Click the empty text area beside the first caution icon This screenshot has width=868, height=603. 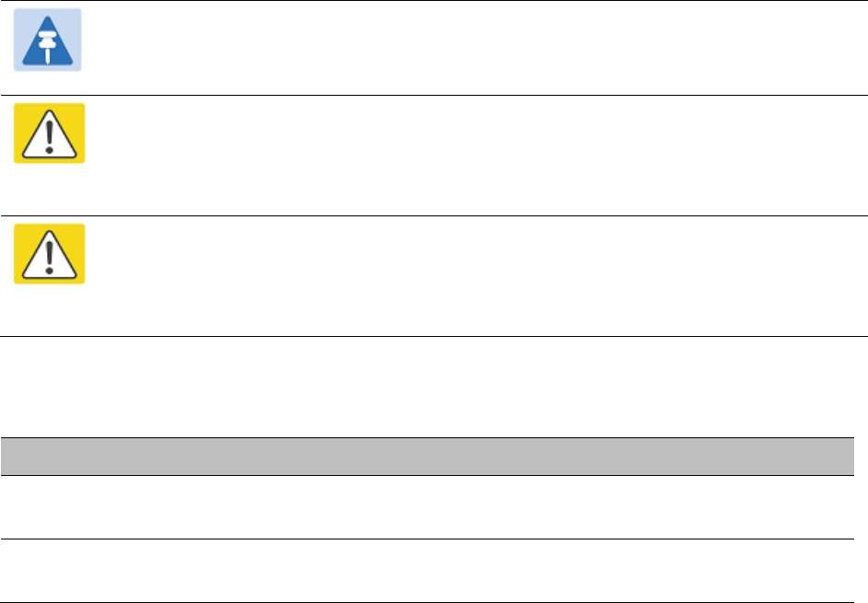pos(476,156)
